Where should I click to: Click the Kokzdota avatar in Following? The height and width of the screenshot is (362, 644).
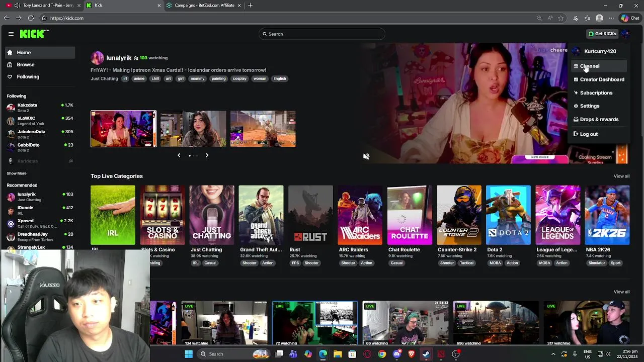(11, 107)
